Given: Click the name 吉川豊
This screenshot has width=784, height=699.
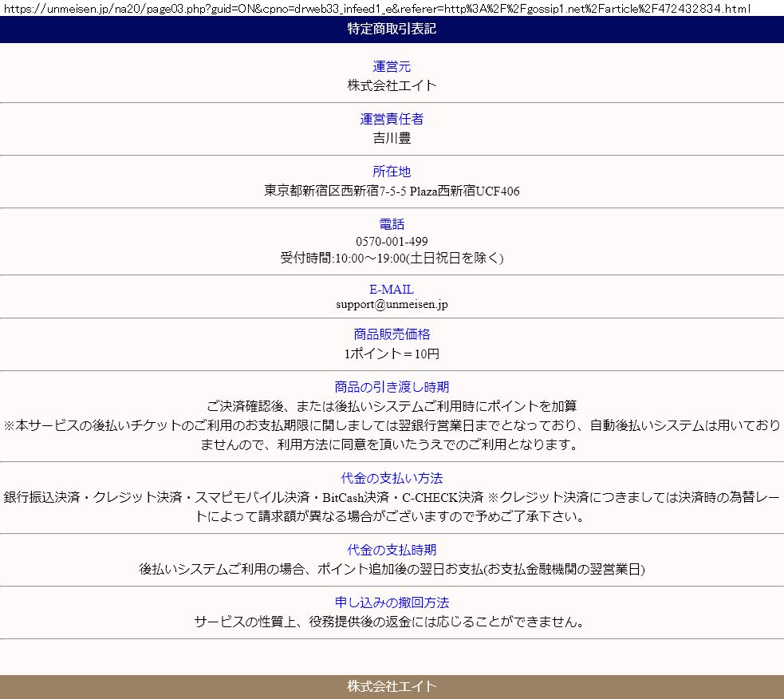Looking at the screenshot, I should [392, 138].
